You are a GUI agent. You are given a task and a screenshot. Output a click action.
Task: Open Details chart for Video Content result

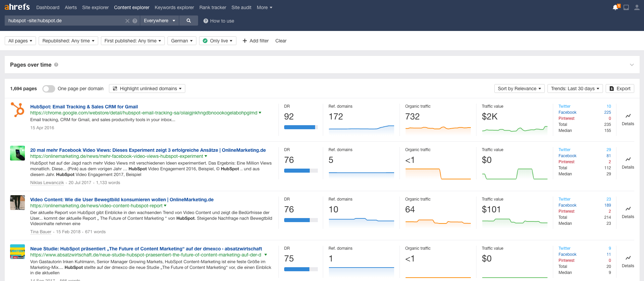628,212
